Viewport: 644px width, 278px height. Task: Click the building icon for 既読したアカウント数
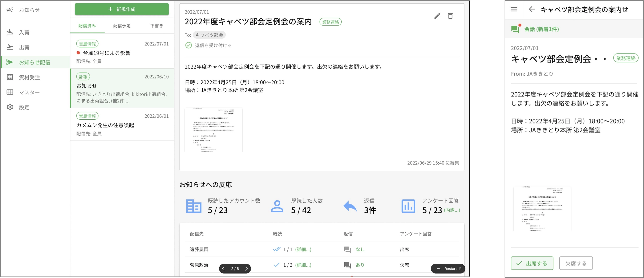[194, 206]
